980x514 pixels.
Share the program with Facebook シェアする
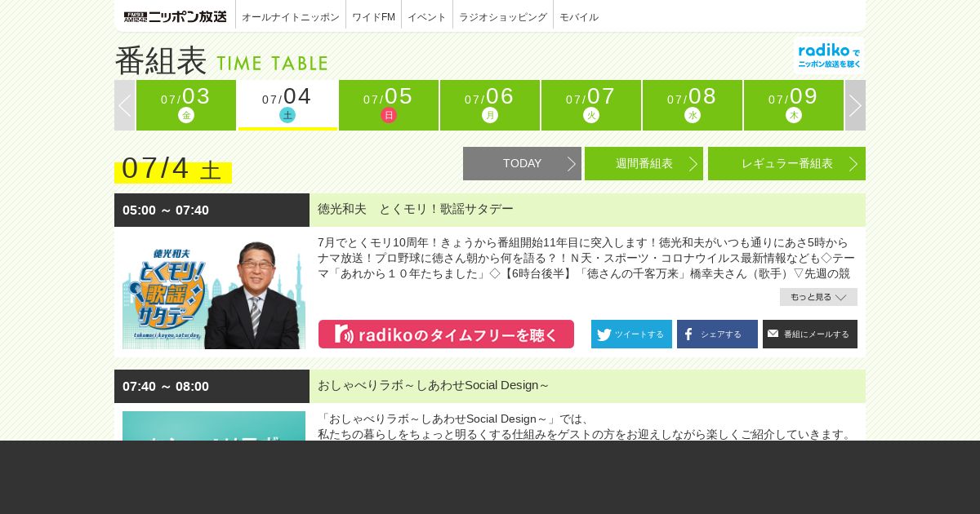click(717, 335)
